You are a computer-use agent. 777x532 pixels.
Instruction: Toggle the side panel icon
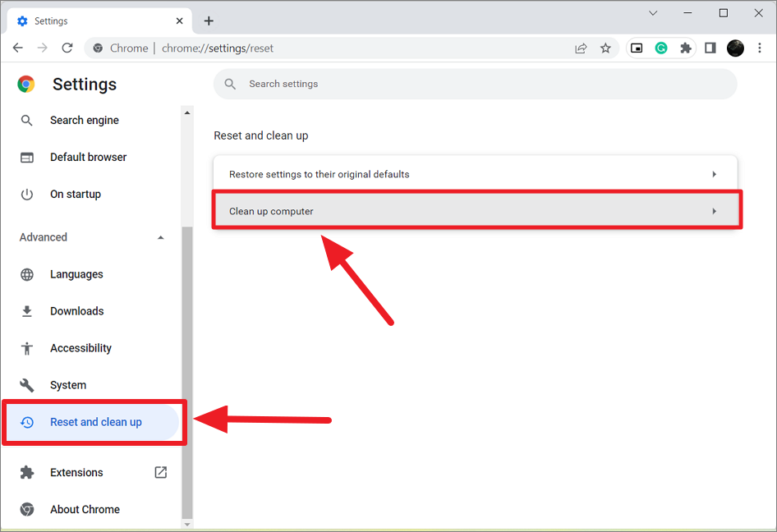710,48
